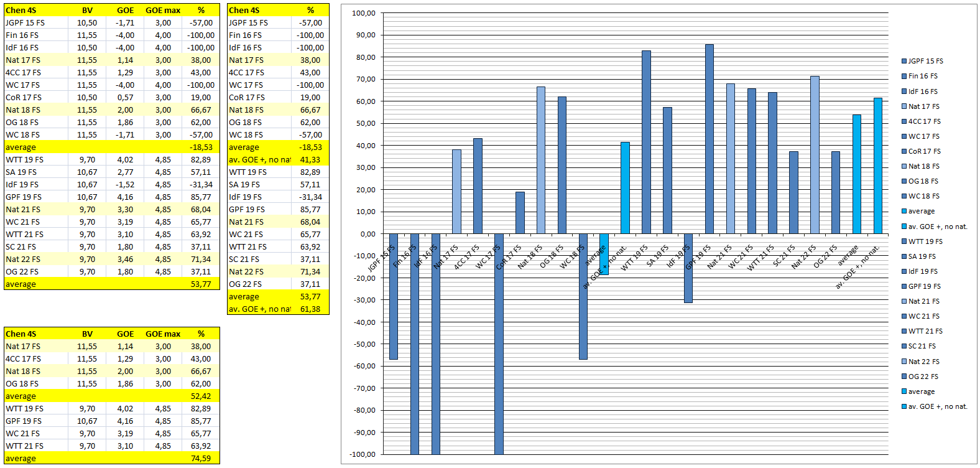
Task: Click the 0,57 GOE cell
Action: click(x=125, y=97)
